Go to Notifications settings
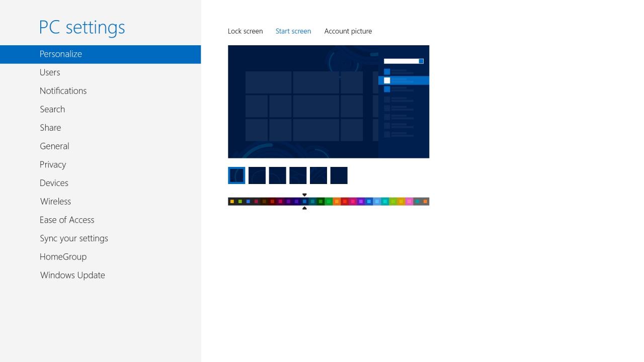 coord(63,91)
